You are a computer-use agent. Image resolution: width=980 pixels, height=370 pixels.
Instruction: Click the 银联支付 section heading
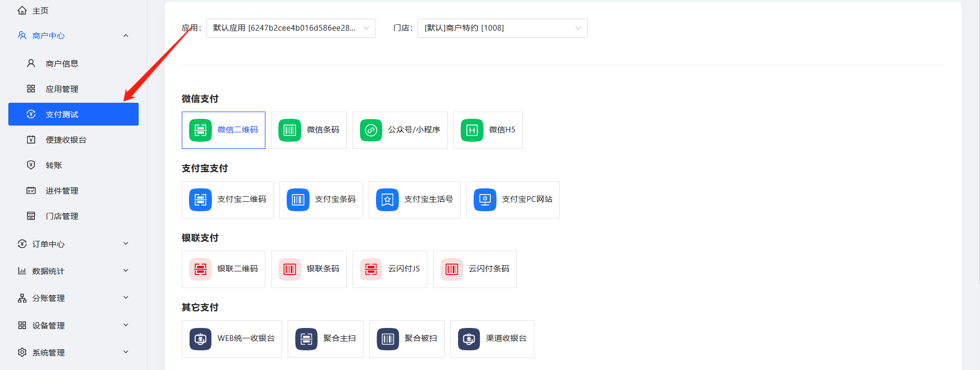coord(200,238)
